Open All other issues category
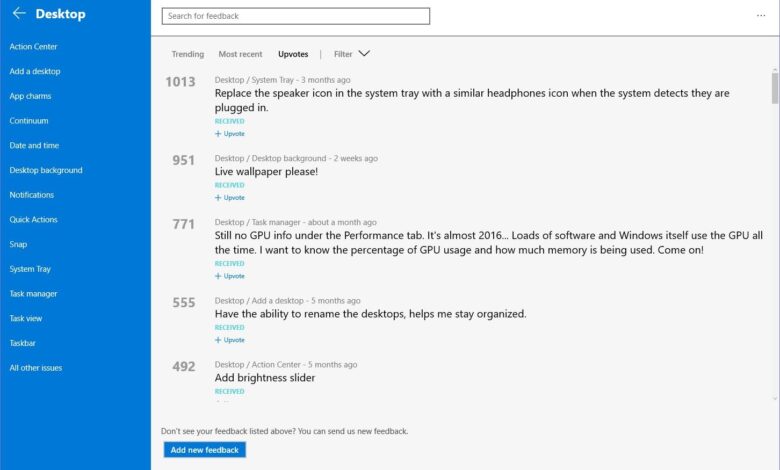 coord(36,368)
